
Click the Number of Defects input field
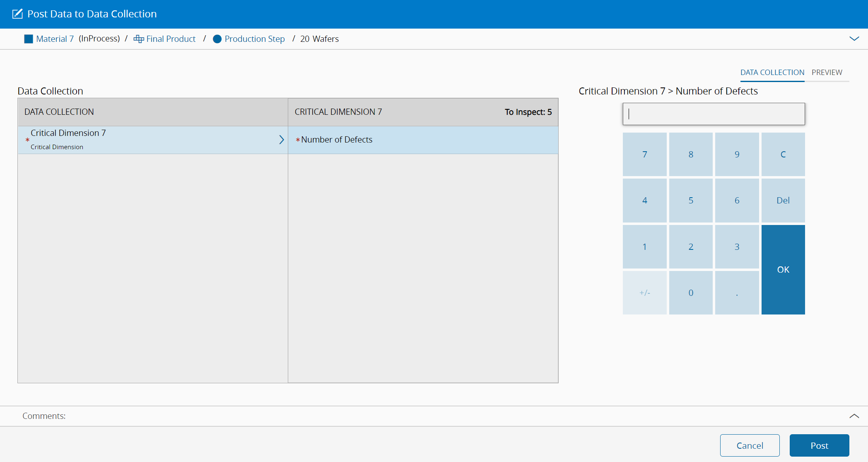[x=714, y=114]
